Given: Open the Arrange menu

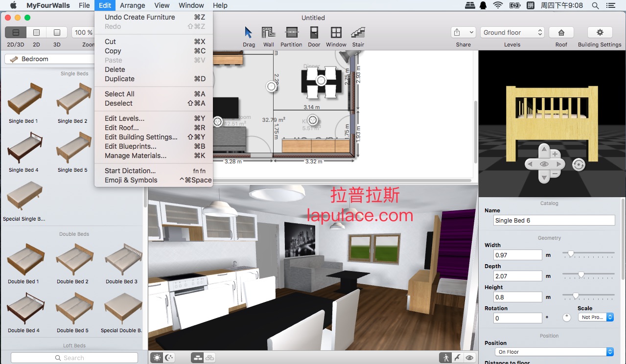Looking at the screenshot, I should (132, 5).
